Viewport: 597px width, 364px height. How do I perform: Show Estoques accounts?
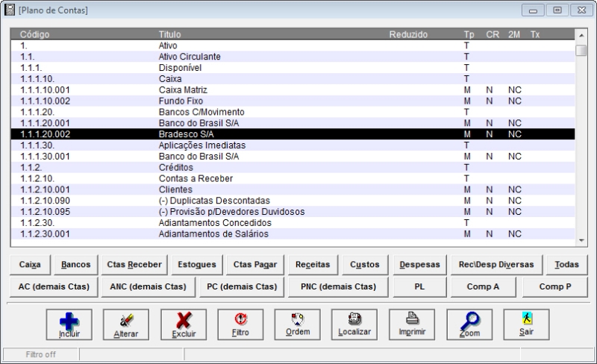(x=197, y=265)
